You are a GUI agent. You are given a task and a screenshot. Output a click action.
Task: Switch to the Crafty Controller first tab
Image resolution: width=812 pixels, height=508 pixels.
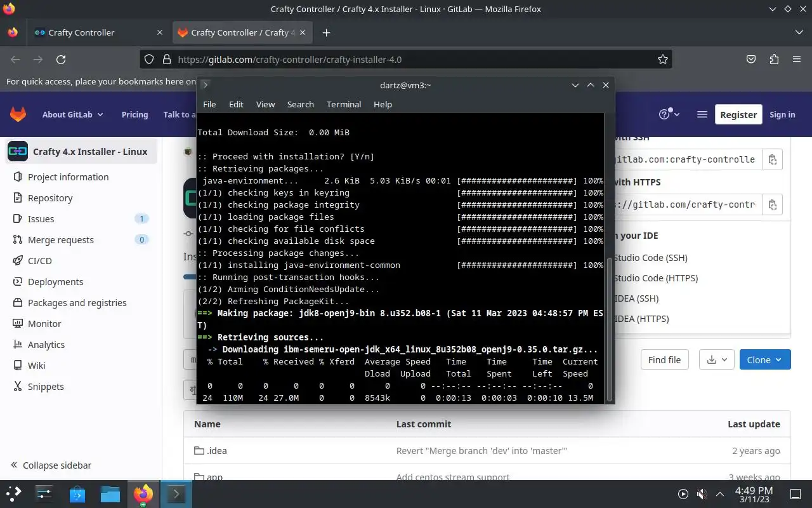click(x=98, y=32)
